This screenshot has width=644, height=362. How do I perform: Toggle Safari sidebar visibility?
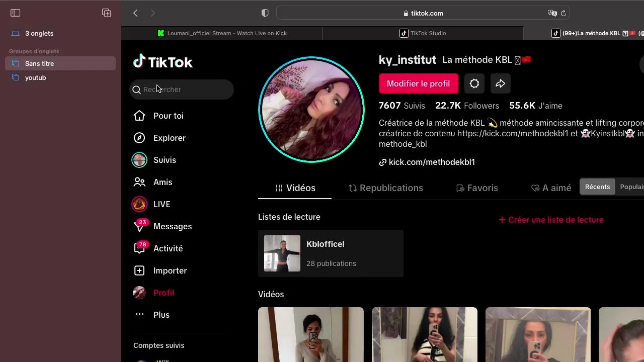[x=15, y=13]
